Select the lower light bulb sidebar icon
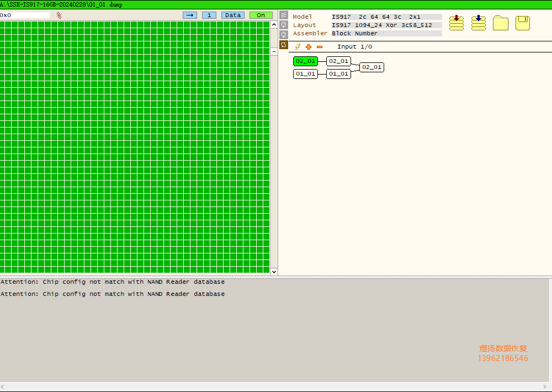 tap(284, 35)
